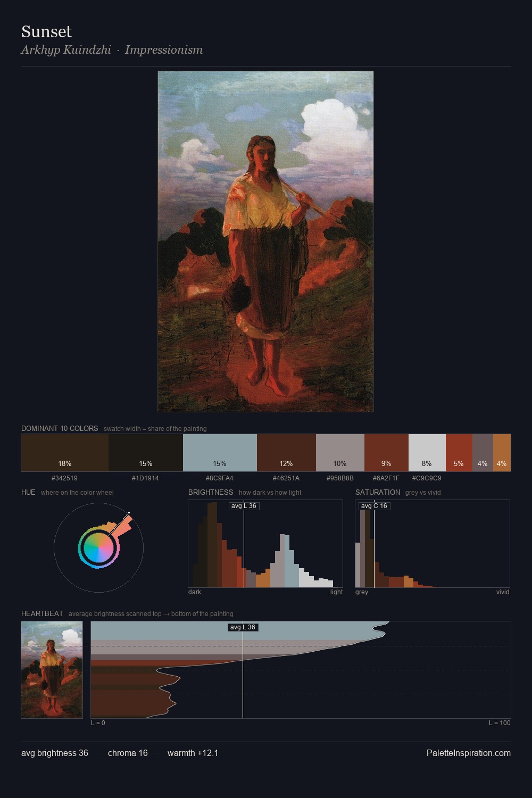Click the DOMINANT 10 COLORS heading

[x=60, y=428]
